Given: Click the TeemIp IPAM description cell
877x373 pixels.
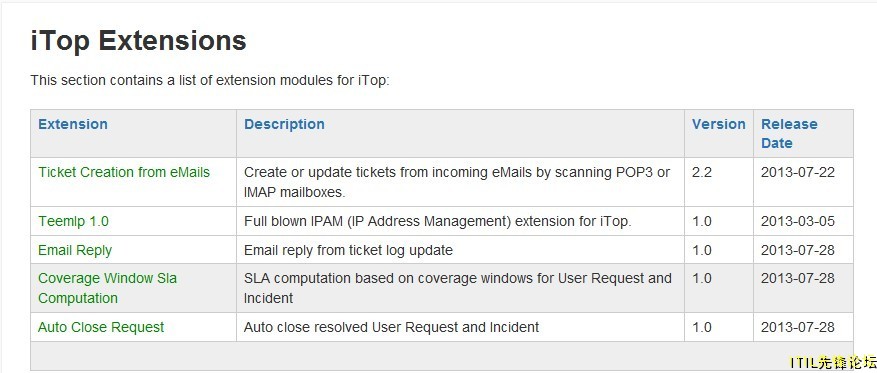Looking at the screenshot, I should [x=437, y=221].
